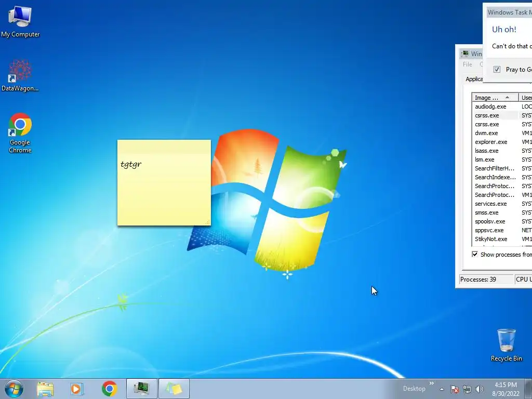Select the Google Chrome desktop shortcut
Screen dimensions: 532x399
[x=20, y=133]
